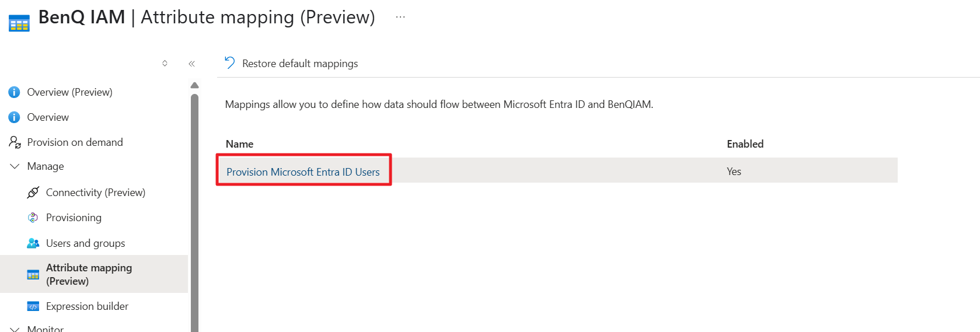Click the Users and groups icon
This screenshot has height=332, width=980.
click(x=33, y=243)
